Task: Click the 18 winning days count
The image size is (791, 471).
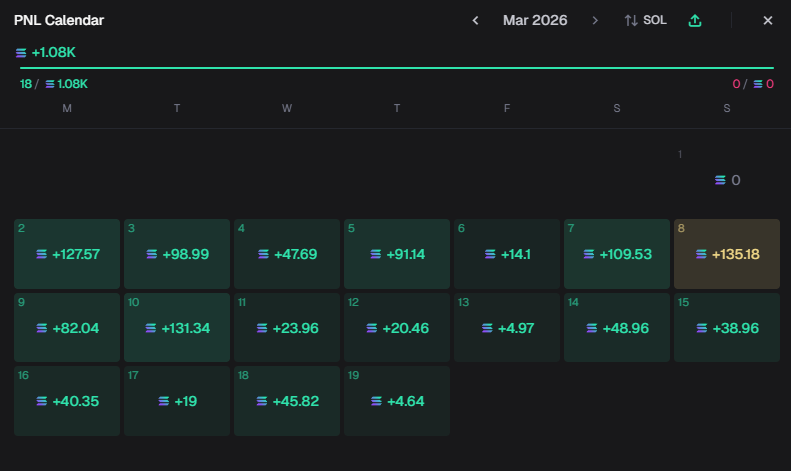Action: 26,84
